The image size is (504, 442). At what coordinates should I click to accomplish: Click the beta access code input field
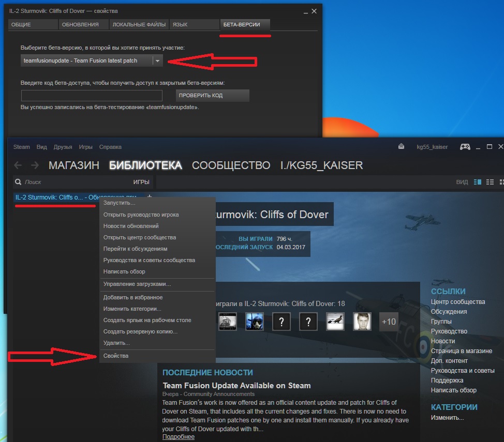coord(92,96)
